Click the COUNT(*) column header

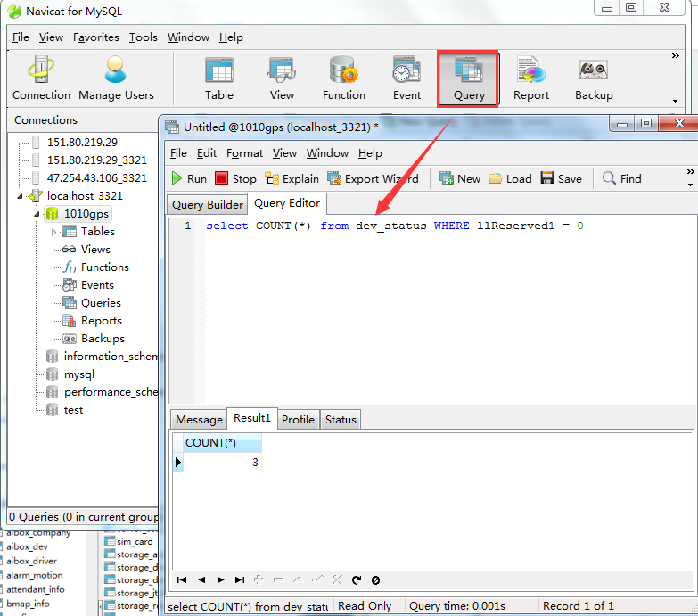click(x=222, y=443)
